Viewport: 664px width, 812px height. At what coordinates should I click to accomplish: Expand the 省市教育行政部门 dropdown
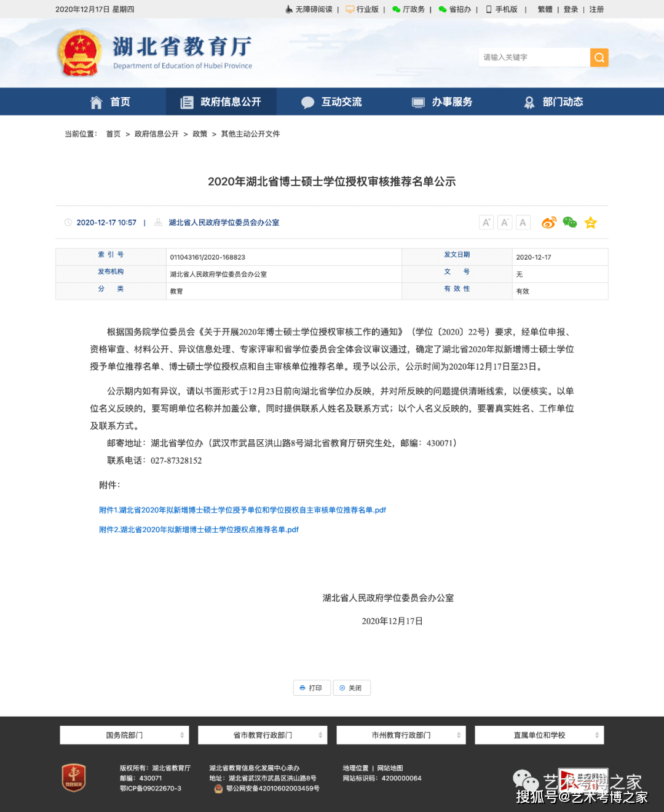tap(263, 734)
